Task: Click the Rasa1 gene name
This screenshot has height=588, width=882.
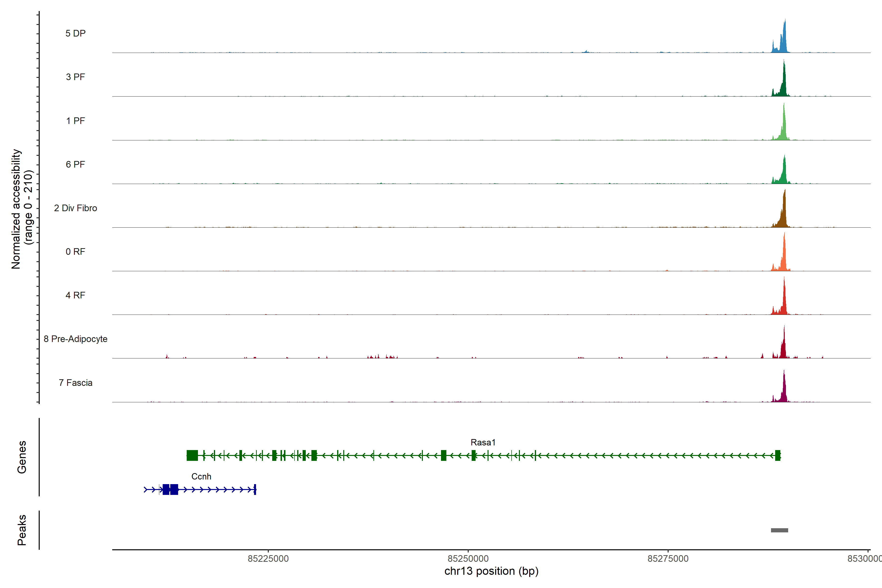Action: (483, 442)
